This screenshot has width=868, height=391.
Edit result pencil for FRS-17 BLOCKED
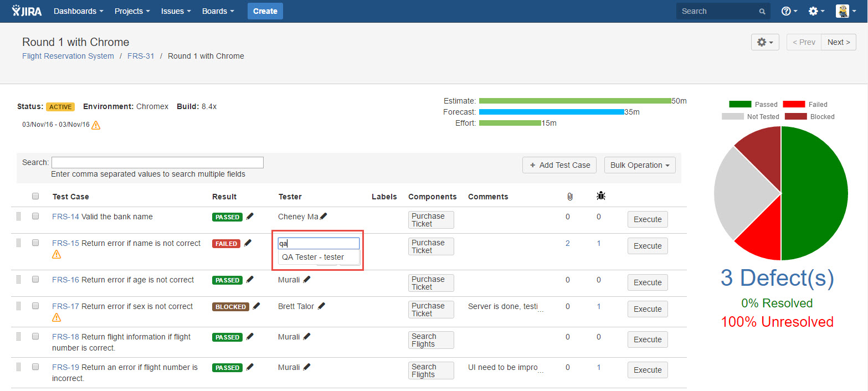point(256,306)
